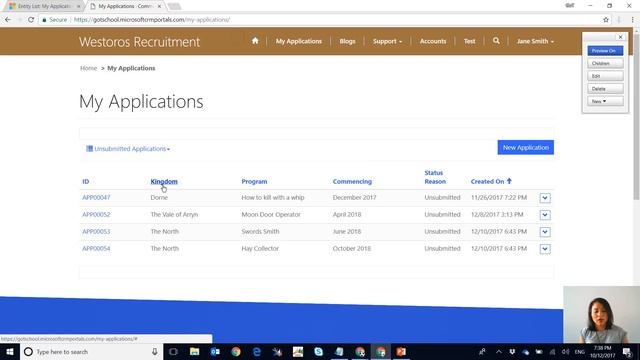
Task: Click the Swords Smith program cell
Action: pos(260,231)
